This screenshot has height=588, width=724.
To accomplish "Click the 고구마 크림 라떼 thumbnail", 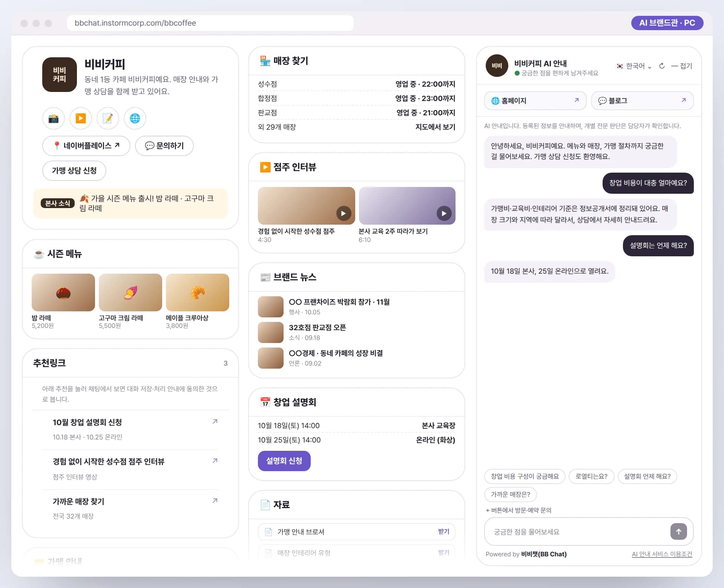I will [130, 292].
